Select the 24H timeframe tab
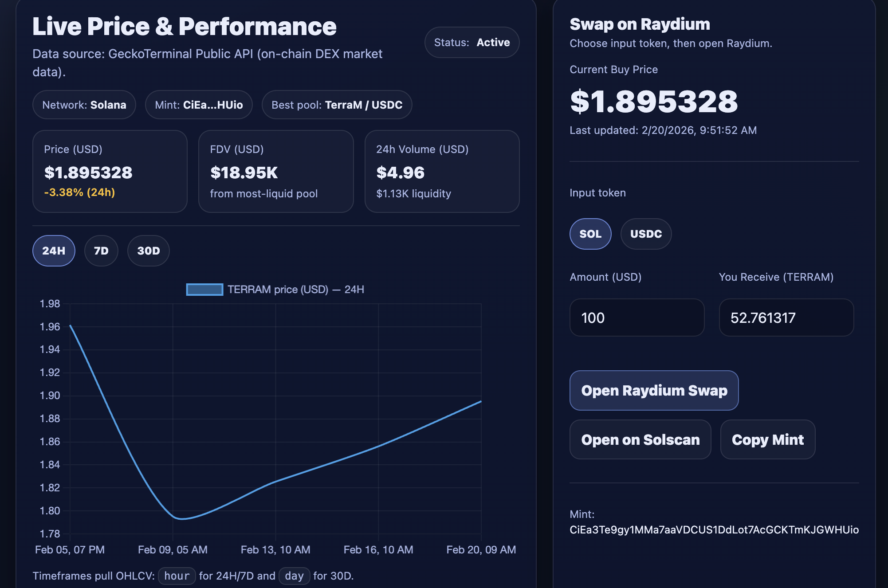The height and width of the screenshot is (588, 888). tap(54, 251)
